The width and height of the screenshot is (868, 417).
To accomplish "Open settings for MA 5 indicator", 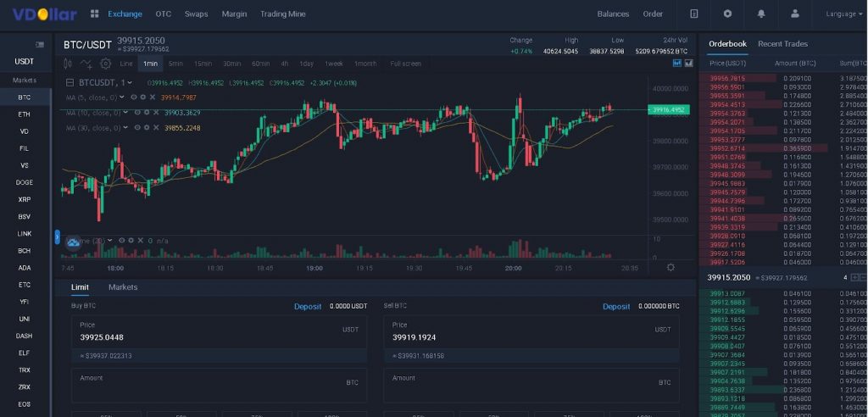I will [142, 97].
